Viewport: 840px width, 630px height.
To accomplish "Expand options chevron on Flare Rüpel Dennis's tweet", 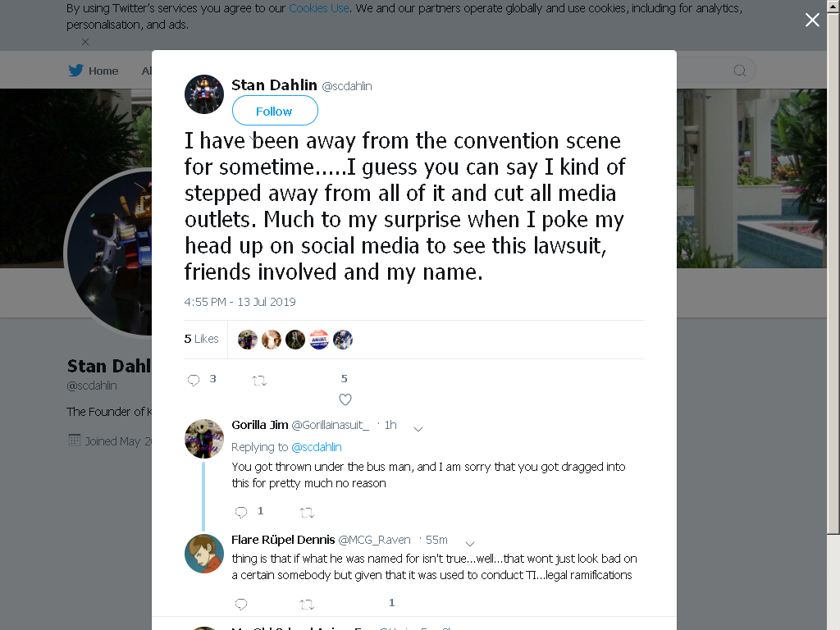I will coord(470,543).
